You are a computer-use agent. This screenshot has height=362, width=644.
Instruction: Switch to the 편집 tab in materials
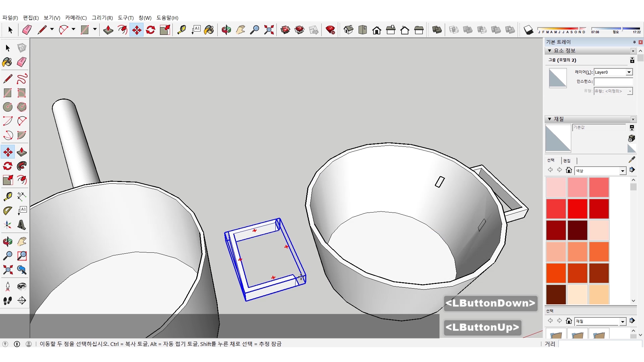[x=567, y=161]
